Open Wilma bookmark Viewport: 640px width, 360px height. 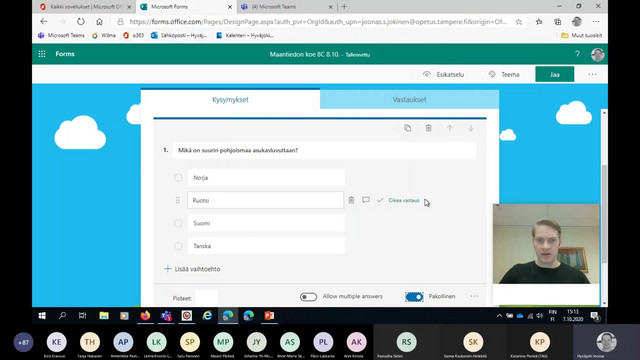(x=104, y=36)
